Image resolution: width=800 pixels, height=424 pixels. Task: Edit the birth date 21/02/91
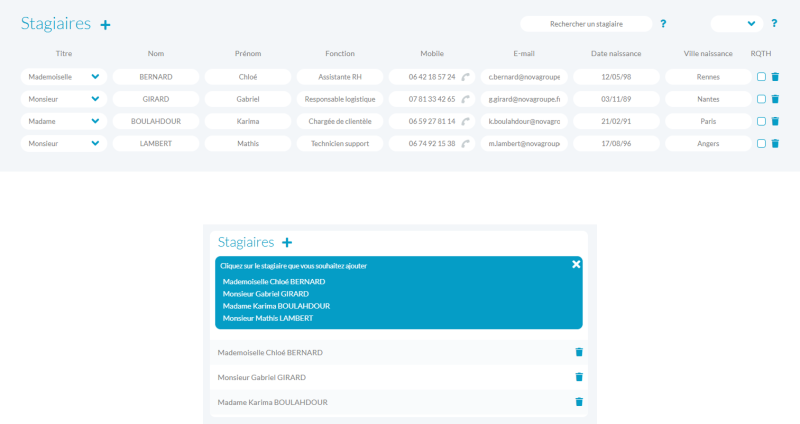tap(616, 121)
